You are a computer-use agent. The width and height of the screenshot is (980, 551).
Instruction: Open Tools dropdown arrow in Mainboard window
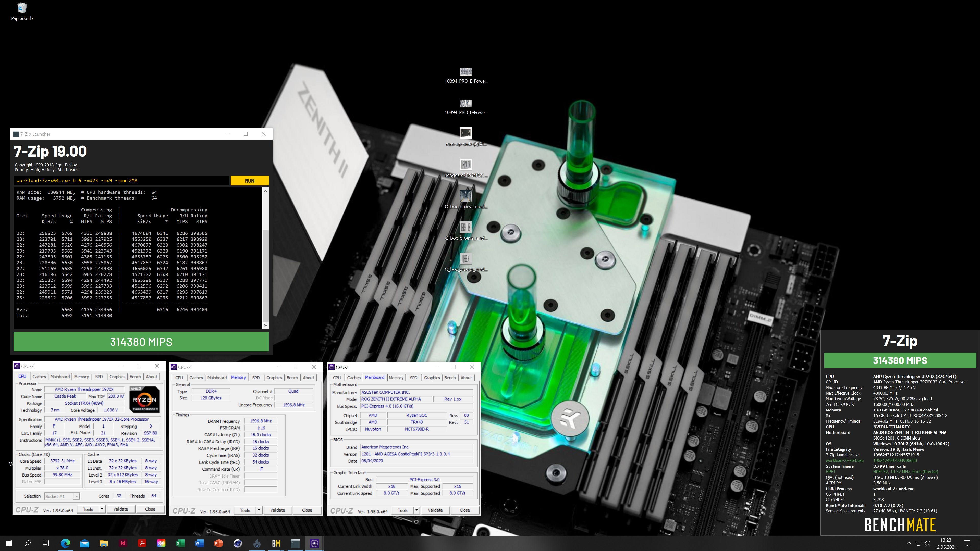coord(416,510)
